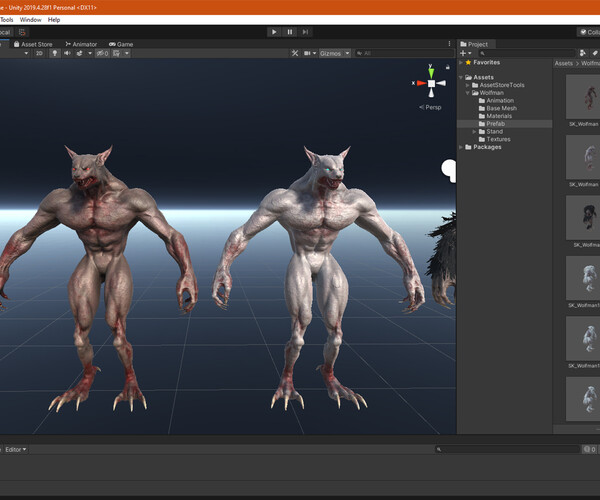Open the scene effects dropdown arrow

[90, 53]
